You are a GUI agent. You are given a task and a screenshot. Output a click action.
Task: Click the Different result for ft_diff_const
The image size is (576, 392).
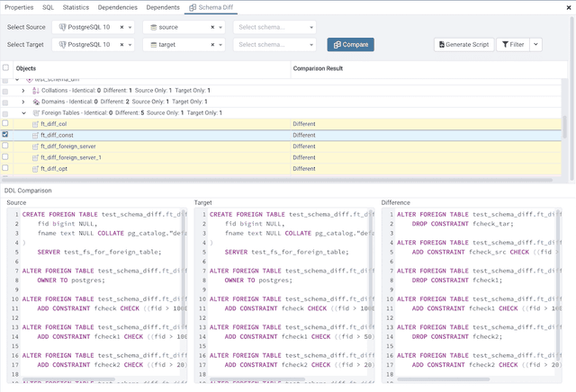point(304,135)
